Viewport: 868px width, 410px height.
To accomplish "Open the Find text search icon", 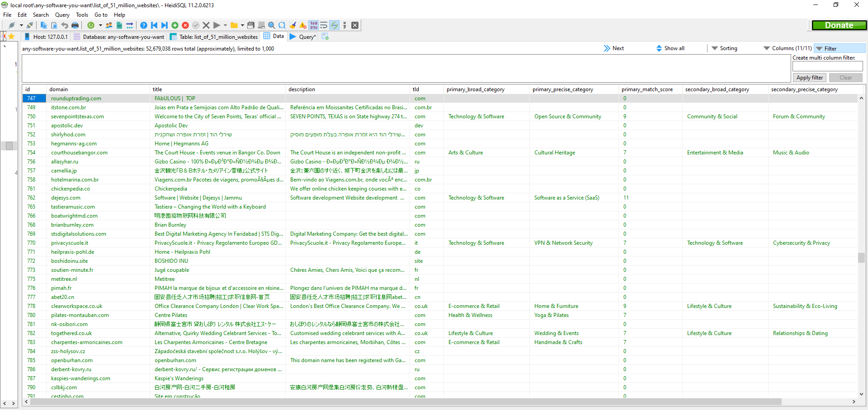I will 271,25.
